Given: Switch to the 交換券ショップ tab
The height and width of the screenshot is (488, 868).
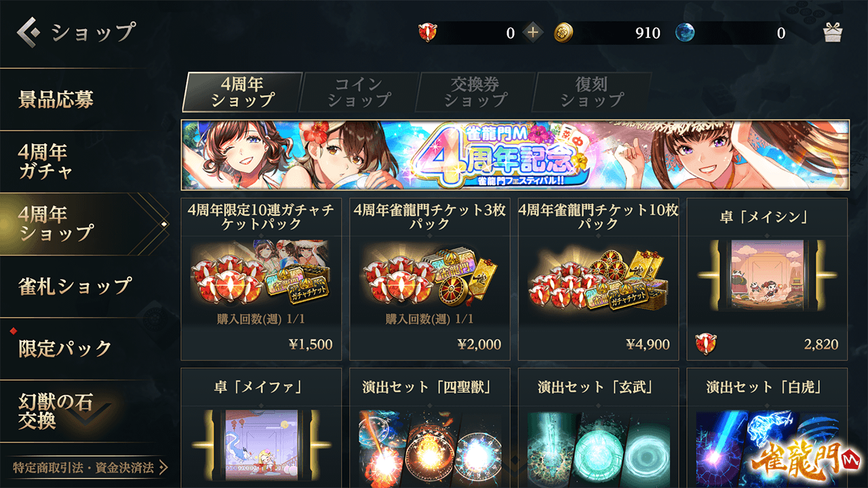Looking at the screenshot, I should point(476,92).
